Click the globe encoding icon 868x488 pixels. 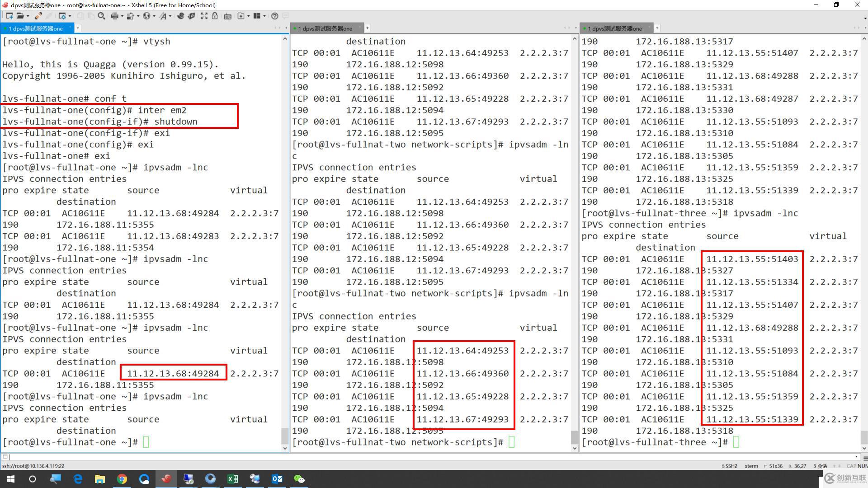click(146, 16)
